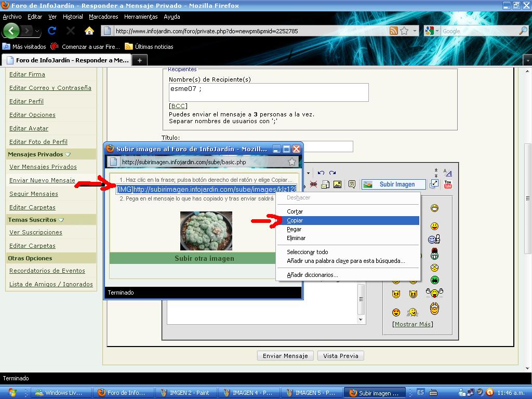
Task: Click the redo arrow in message editor
Action: pos(332,172)
